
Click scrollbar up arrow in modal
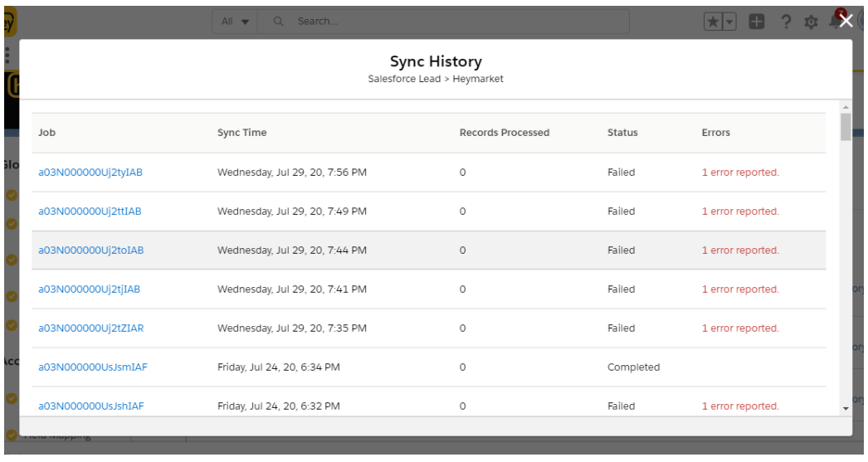[x=846, y=107]
